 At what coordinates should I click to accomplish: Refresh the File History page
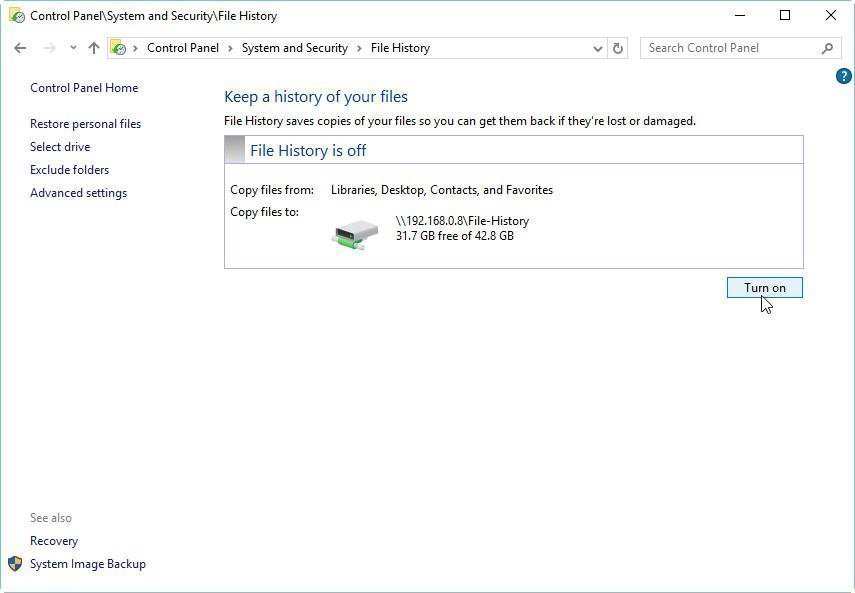(617, 49)
